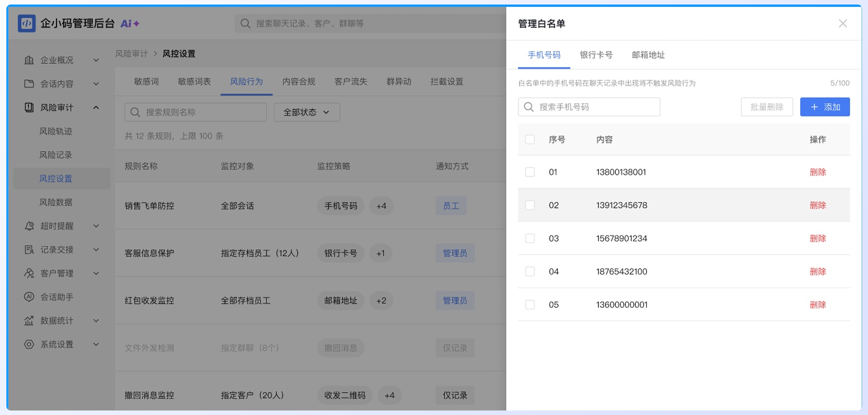The width and height of the screenshot is (868, 415).
Task: Close the 管理白名单 panel
Action: click(843, 23)
